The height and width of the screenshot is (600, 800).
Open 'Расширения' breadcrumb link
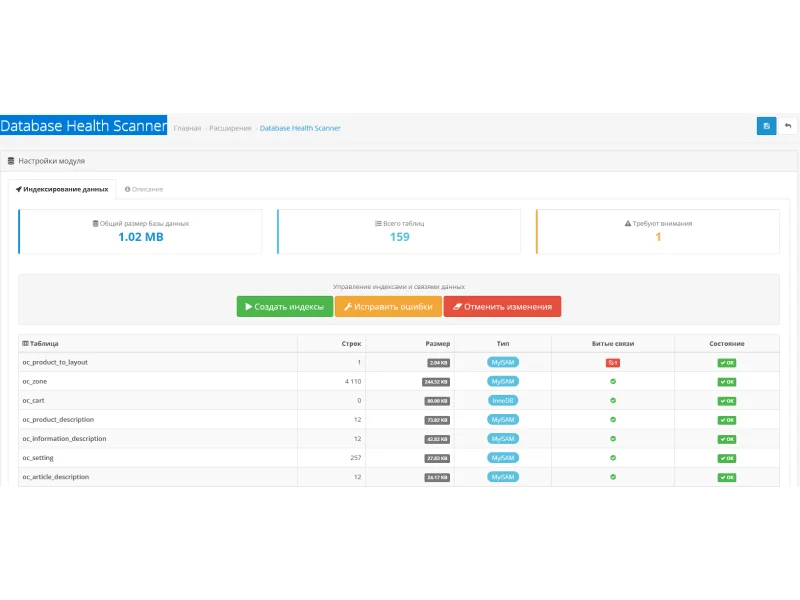[x=230, y=129]
